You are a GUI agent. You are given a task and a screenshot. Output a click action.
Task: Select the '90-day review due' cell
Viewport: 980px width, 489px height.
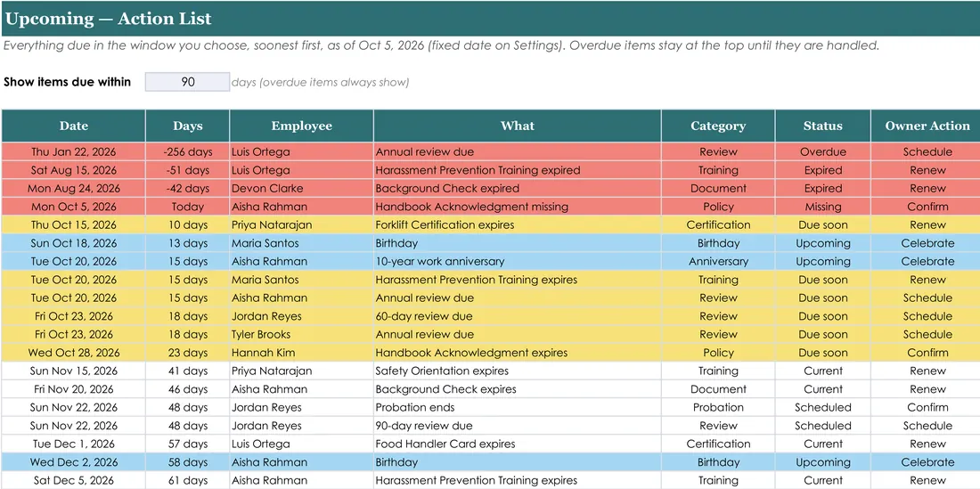tap(517, 426)
